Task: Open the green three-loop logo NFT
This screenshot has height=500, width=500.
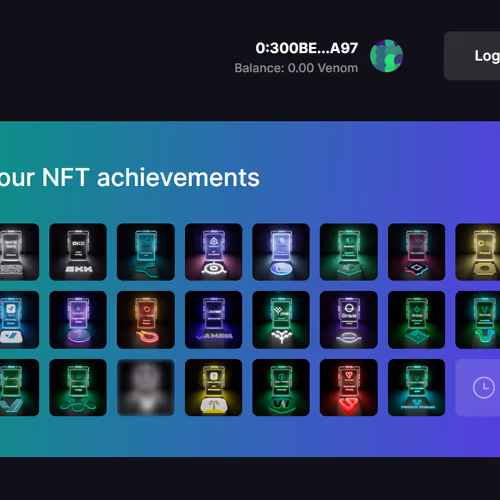Action: (78, 387)
